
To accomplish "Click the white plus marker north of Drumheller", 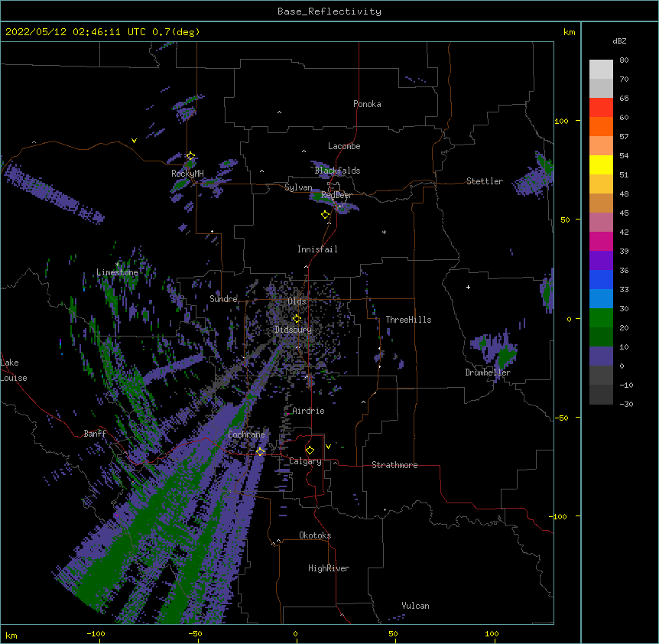I will 468,287.
